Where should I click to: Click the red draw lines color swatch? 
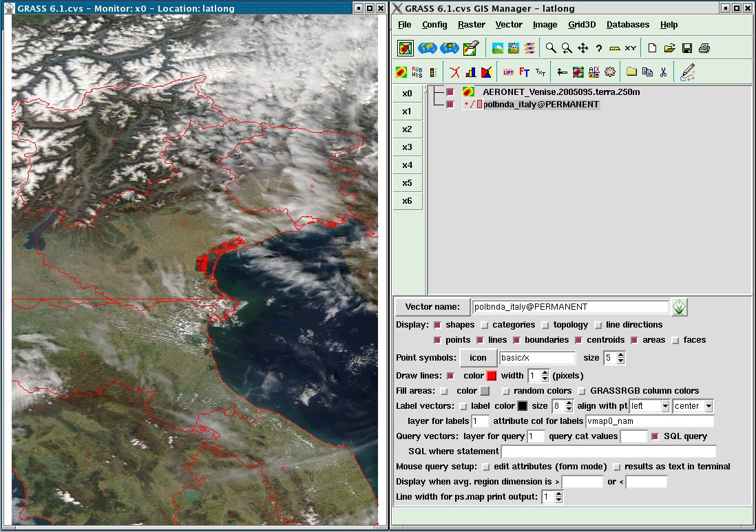click(492, 376)
